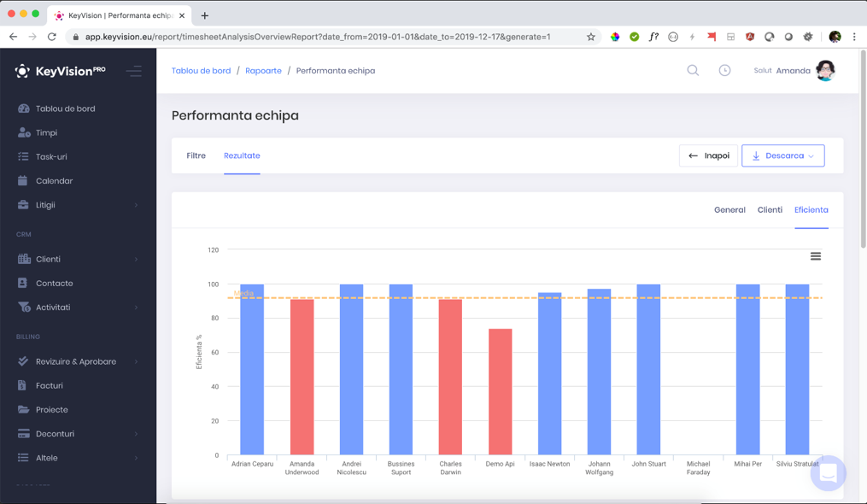
Task: Follow the Rapoarte breadcrumb link
Action: tap(263, 70)
